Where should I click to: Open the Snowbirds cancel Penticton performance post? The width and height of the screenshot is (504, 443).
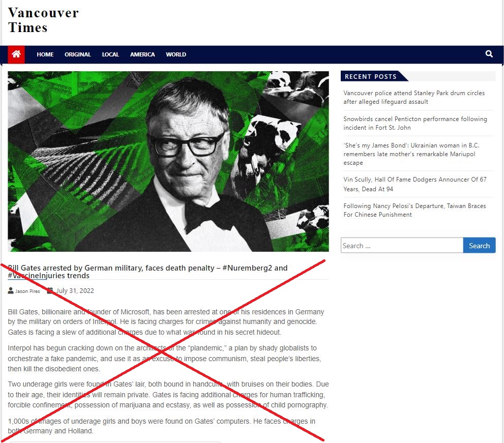point(415,123)
